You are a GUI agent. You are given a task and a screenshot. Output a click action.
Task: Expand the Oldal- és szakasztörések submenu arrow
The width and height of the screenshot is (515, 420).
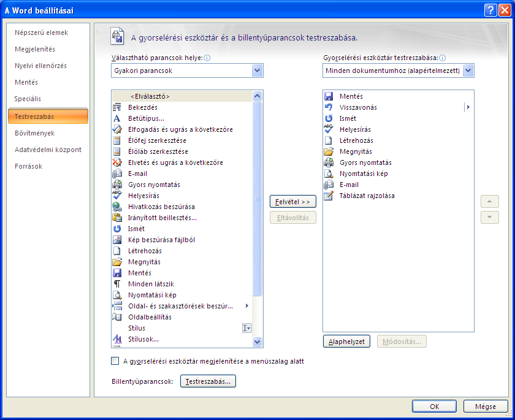pyautogui.click(x=247, y=306)
